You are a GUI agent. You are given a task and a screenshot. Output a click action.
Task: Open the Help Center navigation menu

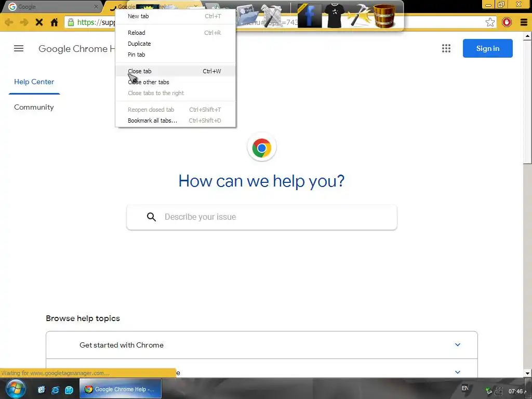tap(19, 48)
